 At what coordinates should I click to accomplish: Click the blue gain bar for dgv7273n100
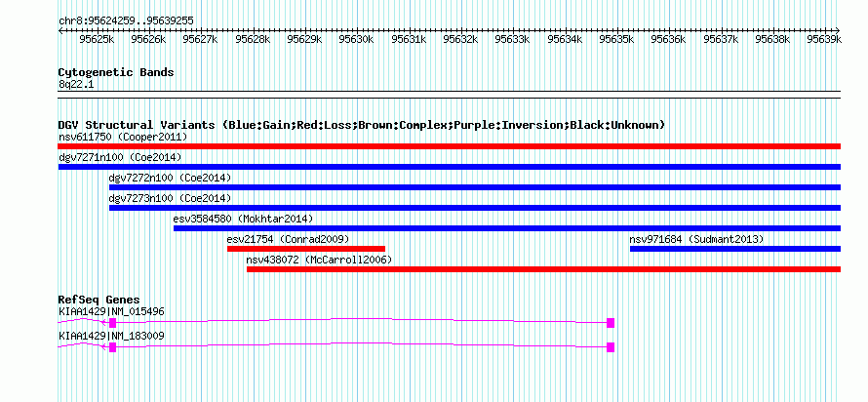(x=474, y=208)
